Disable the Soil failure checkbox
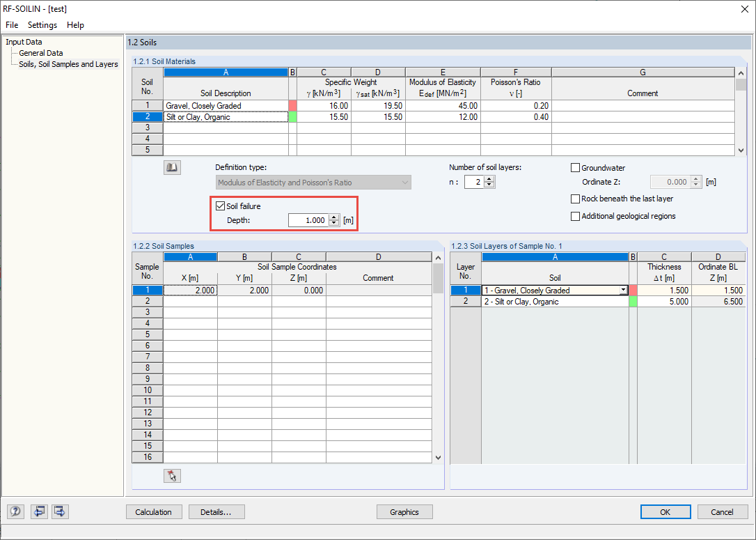This screenshot has height=540, width=756. [221, 206]
